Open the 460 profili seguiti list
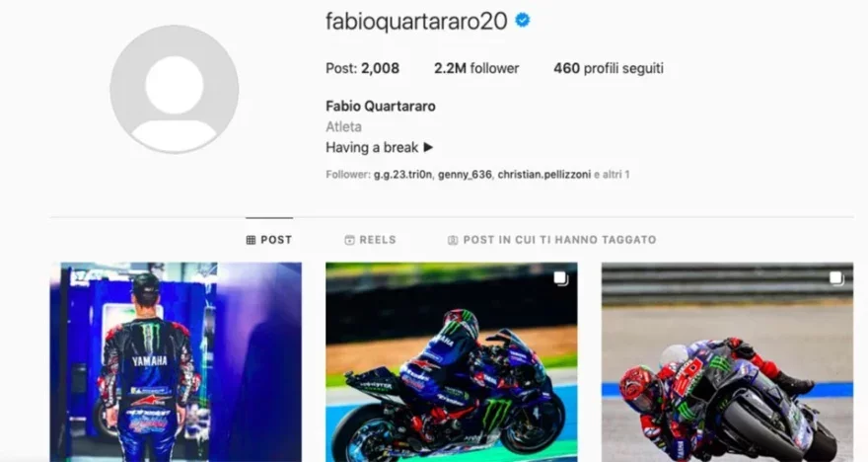The image size is (868, 462). [x=609, y=68]
